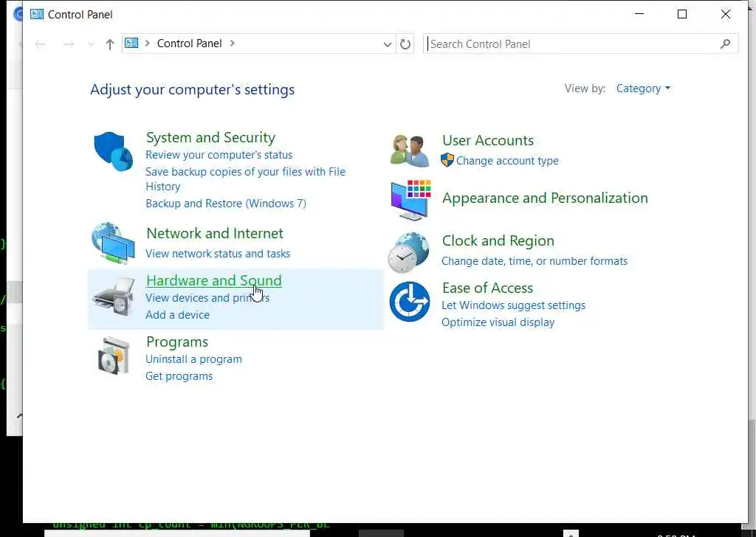Click View network status and tasks
This screenshot has width=756, height=537.
[218, 253]
